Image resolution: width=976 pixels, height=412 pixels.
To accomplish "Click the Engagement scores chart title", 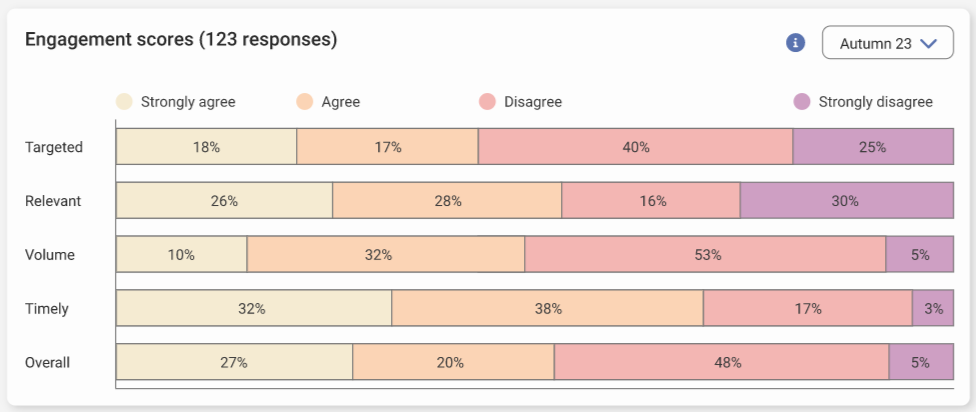I will [x=181, y=40].
